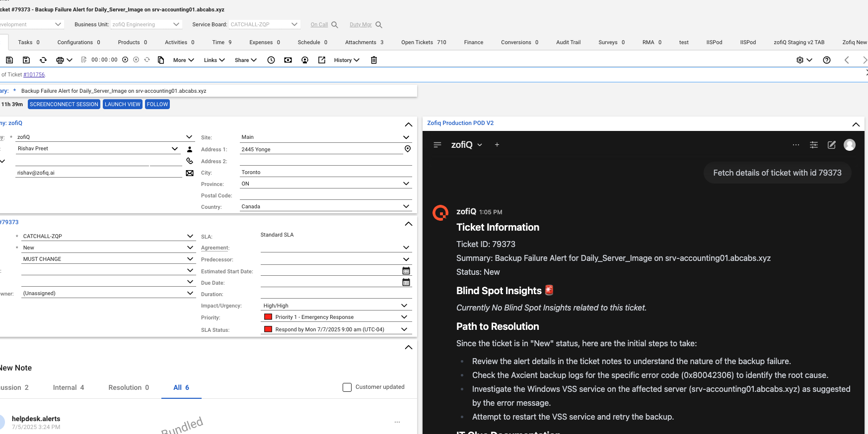Toggle the Customer updated checkbox
Screen dimensions: 868x434
347,387
